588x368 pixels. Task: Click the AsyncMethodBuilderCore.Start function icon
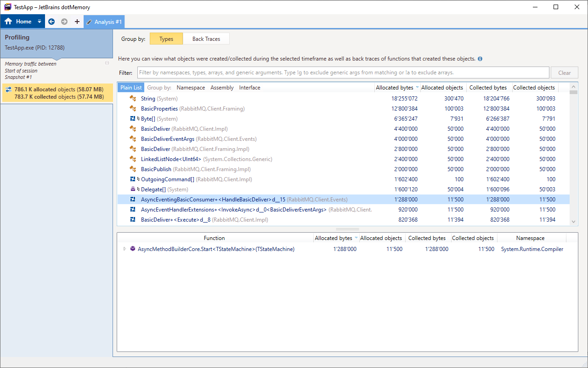point(133,249)
